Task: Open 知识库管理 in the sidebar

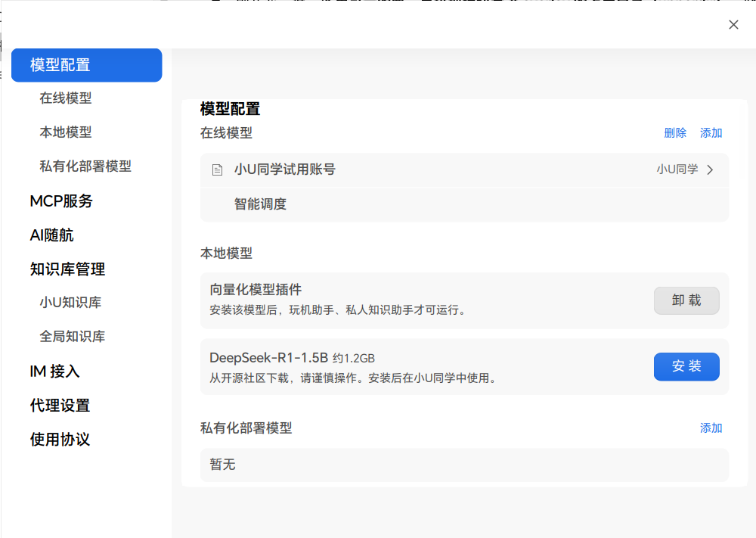Action: coord(67,269)
